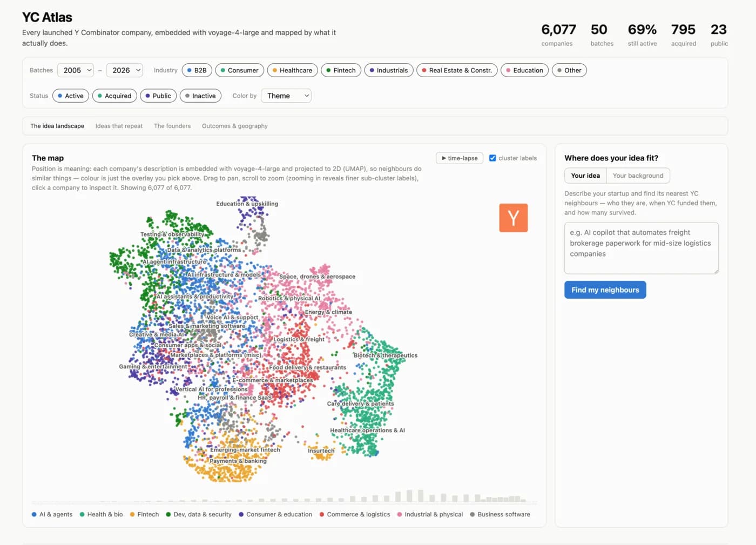Click the Education & upskilling cluster label

(x=247, y=204)
